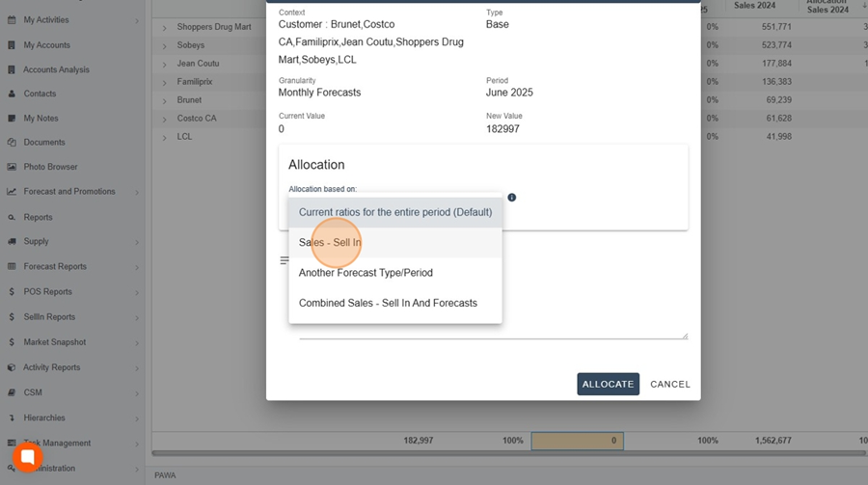The height and width of the screenshot is (485, 868).
Task: Click the Supply truck icon
Action: pos(12,241)
